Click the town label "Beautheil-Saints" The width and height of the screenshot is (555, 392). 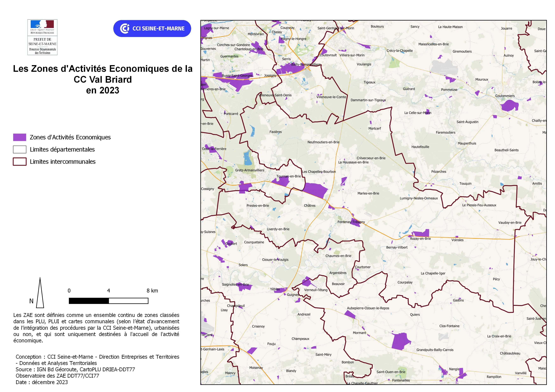[506, 150]
